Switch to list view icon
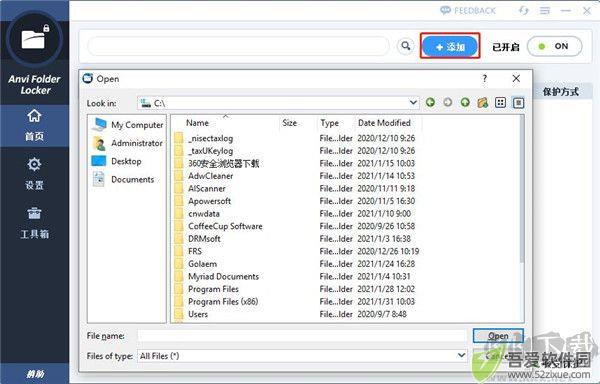The height and width of the screenshot is (384, 600). coord(501,103)
